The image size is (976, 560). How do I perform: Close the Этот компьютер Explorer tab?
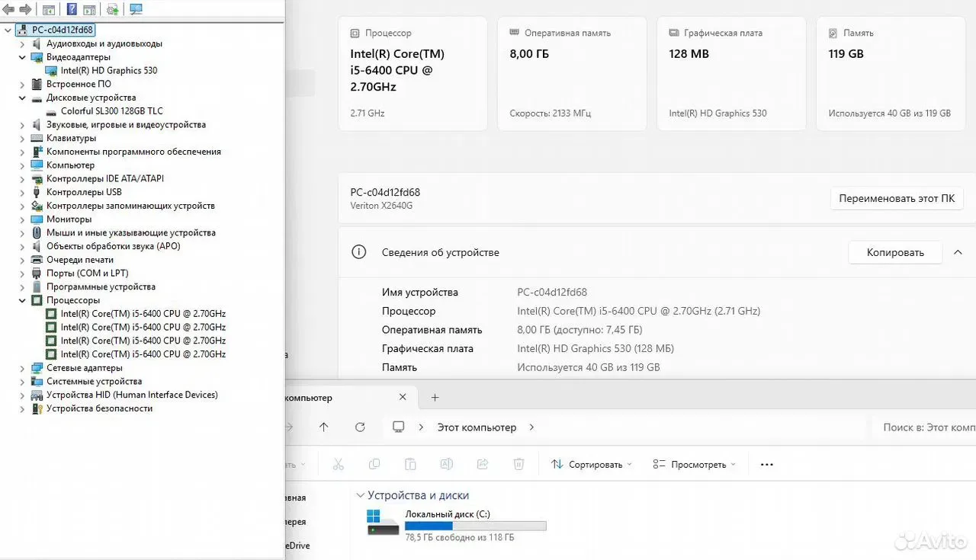[403, 398]
